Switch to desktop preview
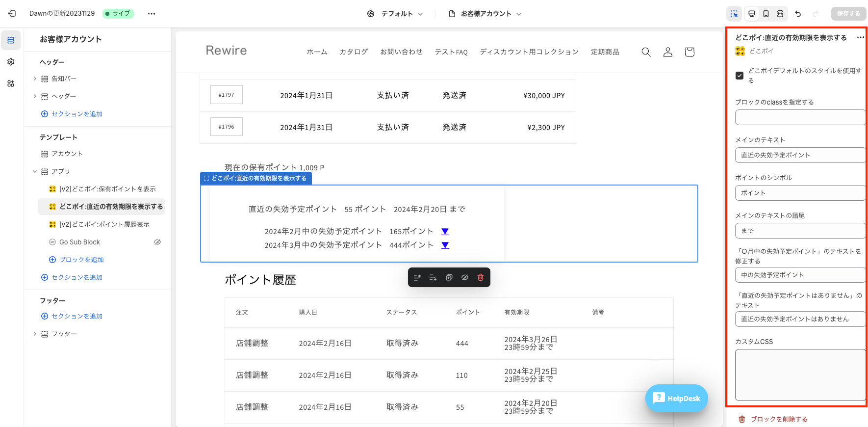 click(752, 14)
